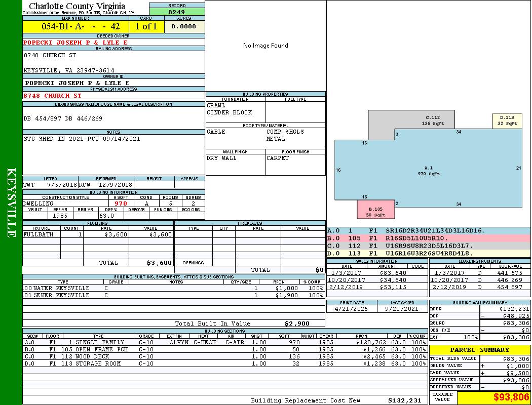The image size is (532, 405).
Task: Click legal instrument book/page 446 269
Action: [510, 280]
